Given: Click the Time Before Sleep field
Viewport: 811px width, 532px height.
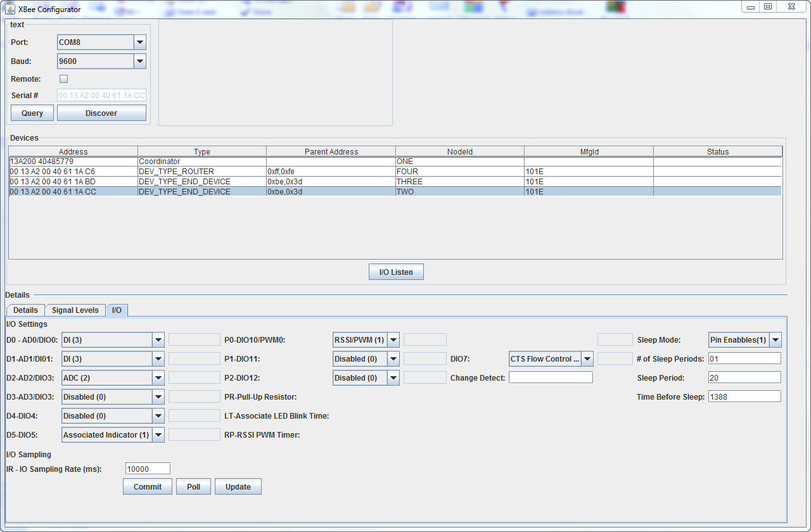Looking at the screenshot, I should (744, 397).
